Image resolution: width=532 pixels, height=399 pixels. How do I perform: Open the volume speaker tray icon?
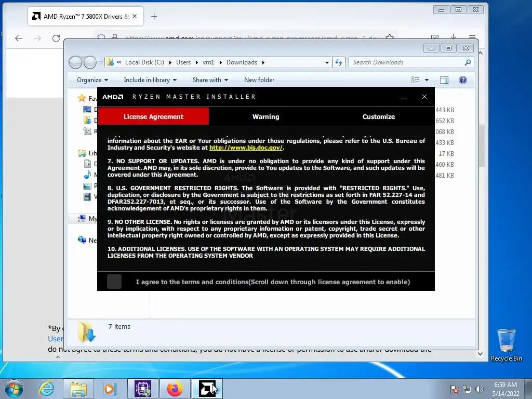(x=479, y=389)
